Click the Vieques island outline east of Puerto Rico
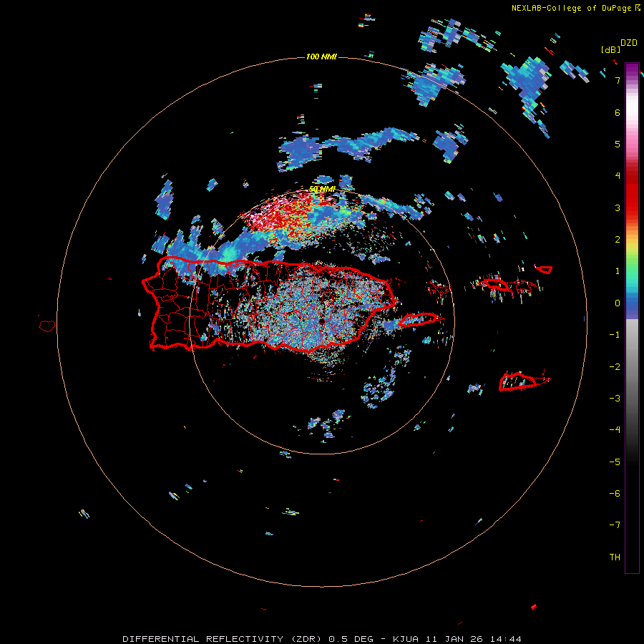The height and width of the screenshot is (644, 644). tap(419, 319)
